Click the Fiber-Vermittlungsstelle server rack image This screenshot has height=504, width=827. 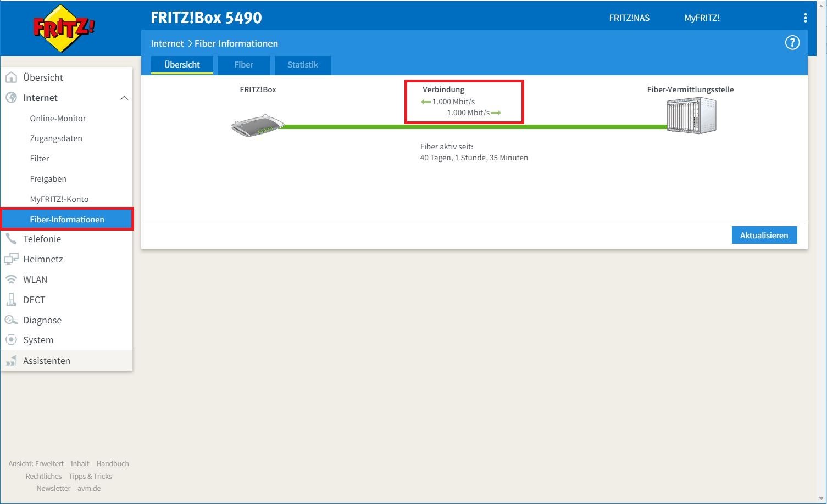click(691, 115)
